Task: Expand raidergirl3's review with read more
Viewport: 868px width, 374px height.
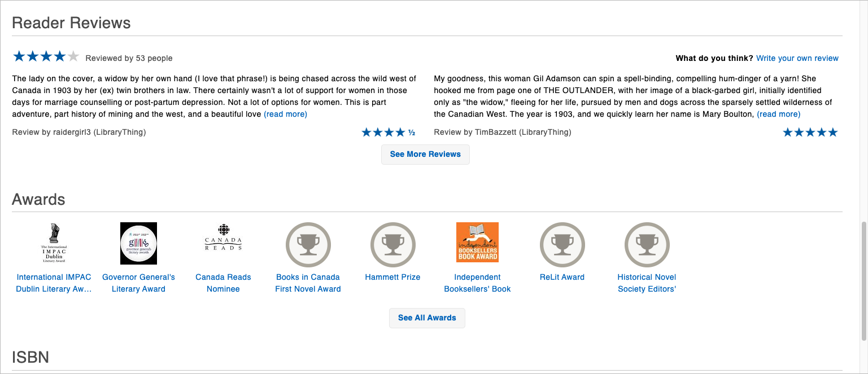Action: [285, 114]
